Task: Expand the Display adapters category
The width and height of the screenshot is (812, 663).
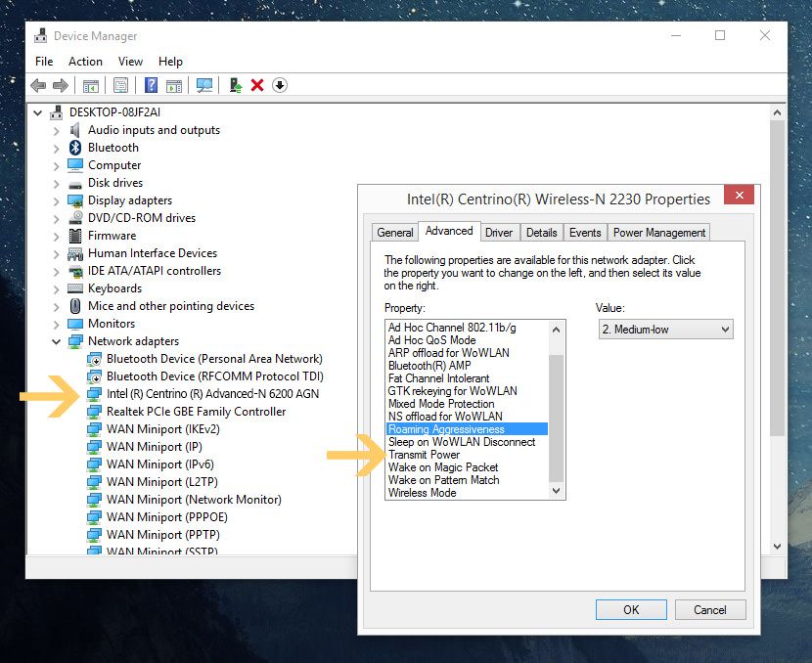Action: pyautogui.click(x=57, y=200)
